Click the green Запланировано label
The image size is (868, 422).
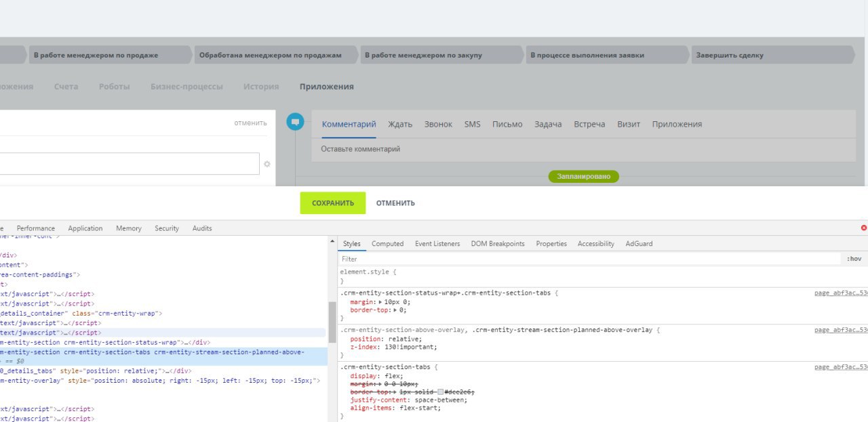pyautogui.click(x=583, y=177)
